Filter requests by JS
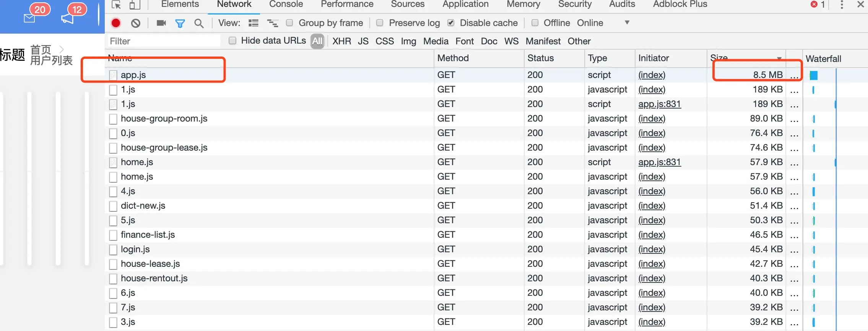Image resolution: width=868 pixels, height=331 pixels. (x=363, y=41)
